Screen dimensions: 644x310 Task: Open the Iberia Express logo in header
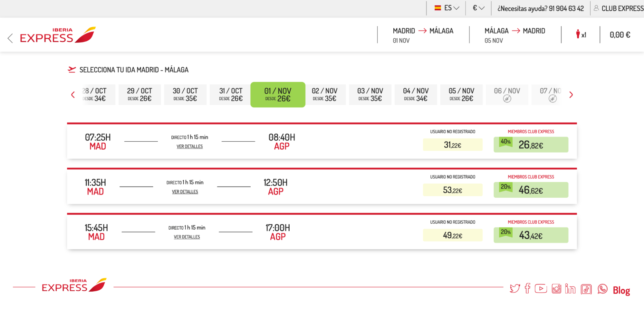(58, 35)
